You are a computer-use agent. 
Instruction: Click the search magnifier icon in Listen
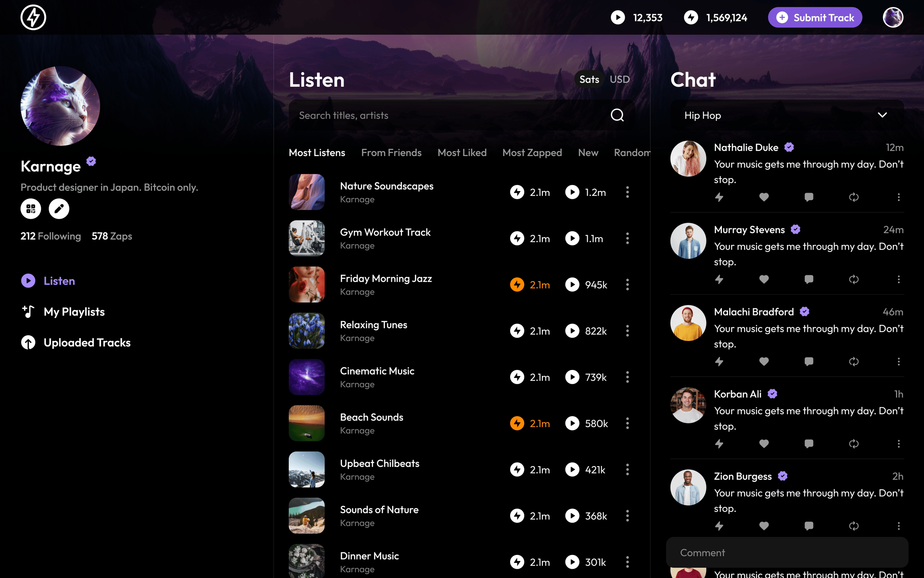pyautogui.click(x=617, y=115)
